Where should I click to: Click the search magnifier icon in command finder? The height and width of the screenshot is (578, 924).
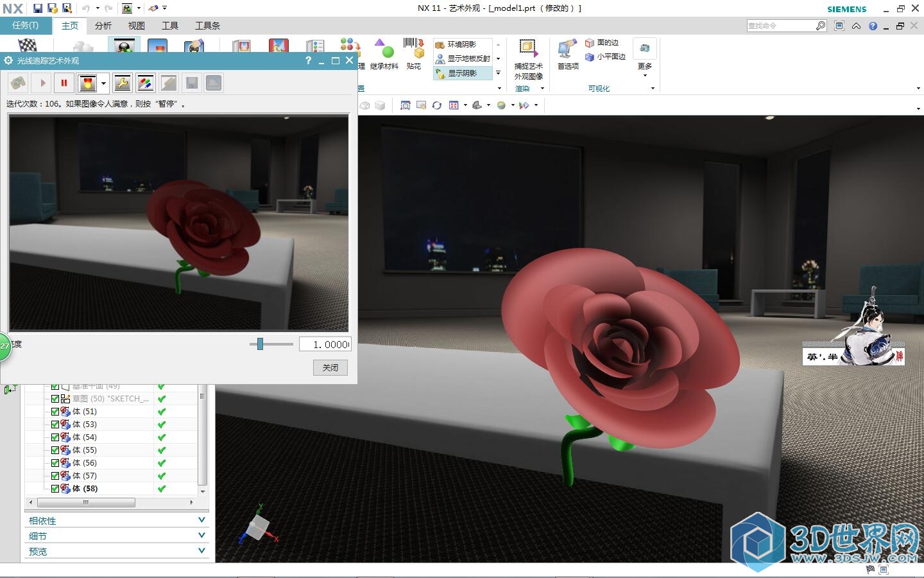click(x=821, y=26)
